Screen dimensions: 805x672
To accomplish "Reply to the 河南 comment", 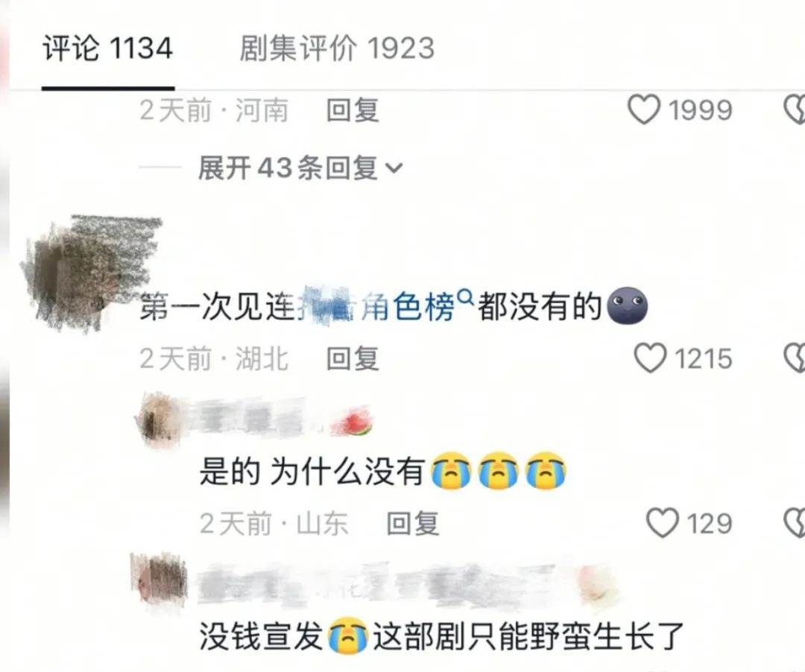I will point(353,110).
